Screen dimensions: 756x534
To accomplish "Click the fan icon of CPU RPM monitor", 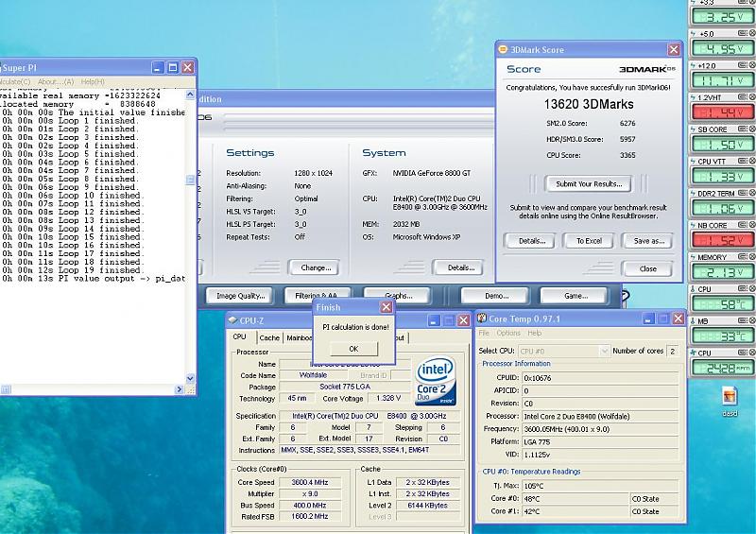I will 694,353.
